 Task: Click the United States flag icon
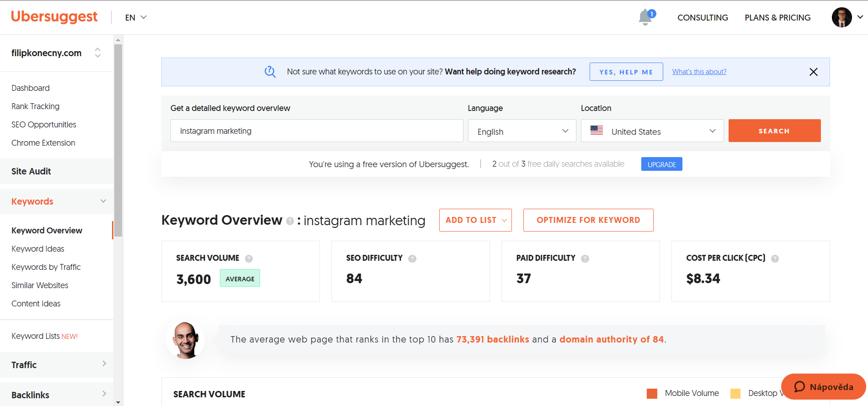(x=596, y=130)
